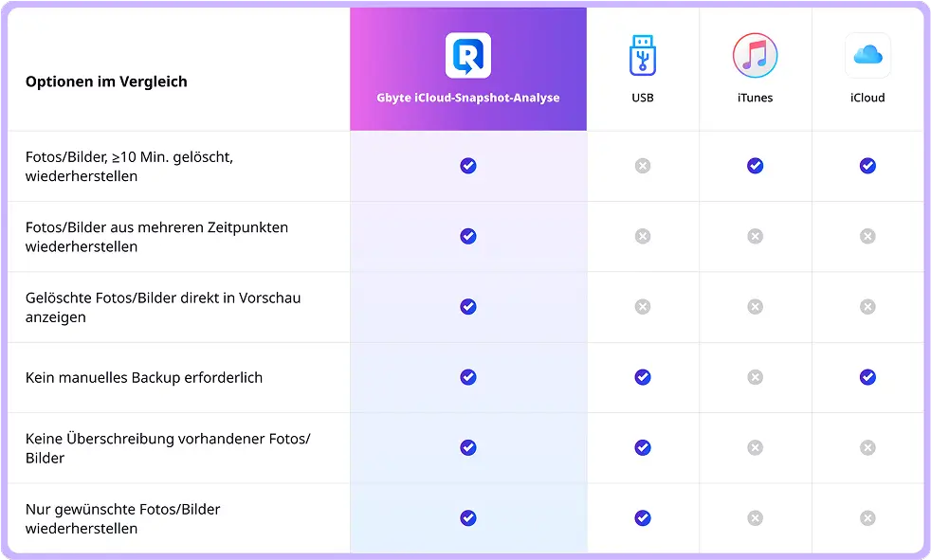The height and width of the screenshot is (560, 931).
Task: Click the iCloud cloud icon
Action: pyautogui.click(x=867, y=55)
